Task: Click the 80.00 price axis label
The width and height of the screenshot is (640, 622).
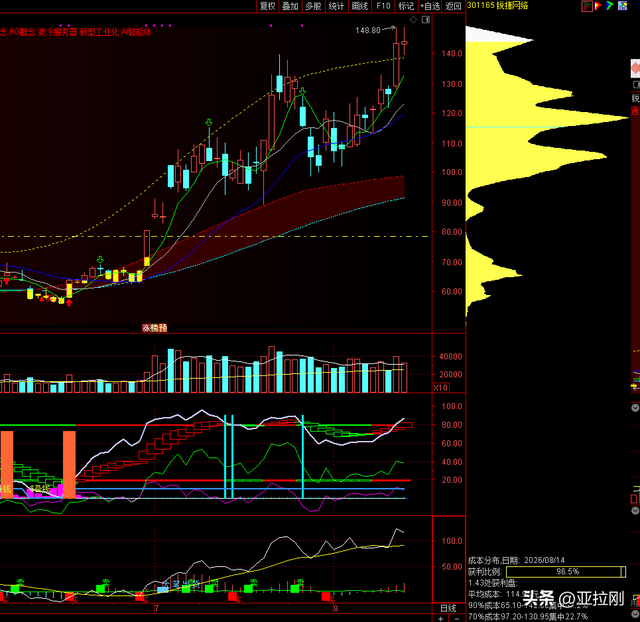Action: 452,232
